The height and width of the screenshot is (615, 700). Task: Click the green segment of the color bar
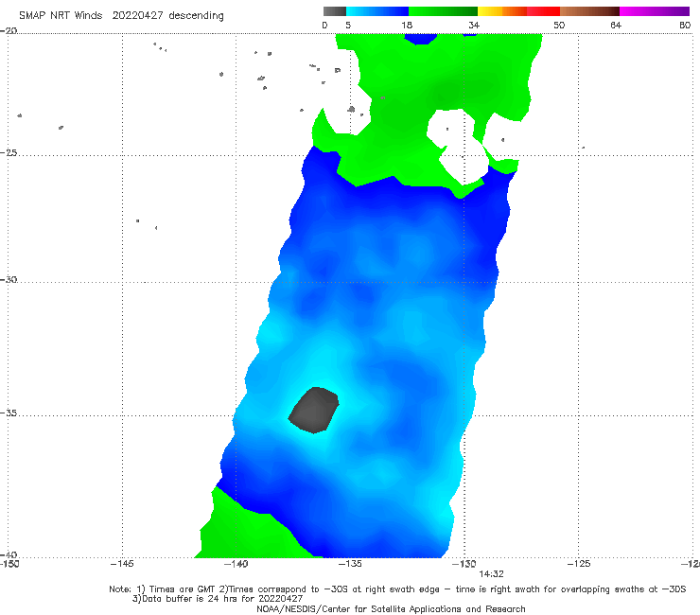[x=443, y=11]
